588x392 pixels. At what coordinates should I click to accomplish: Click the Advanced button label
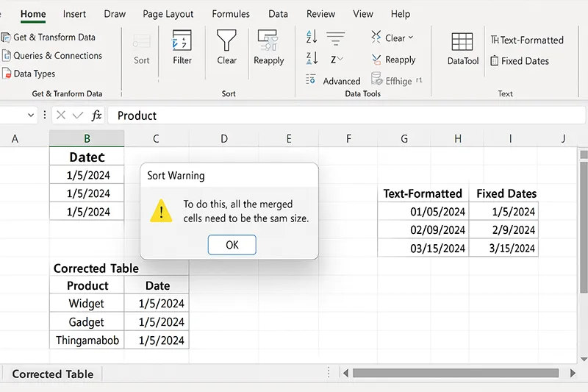pyautogui.click(x=342, y=81)
